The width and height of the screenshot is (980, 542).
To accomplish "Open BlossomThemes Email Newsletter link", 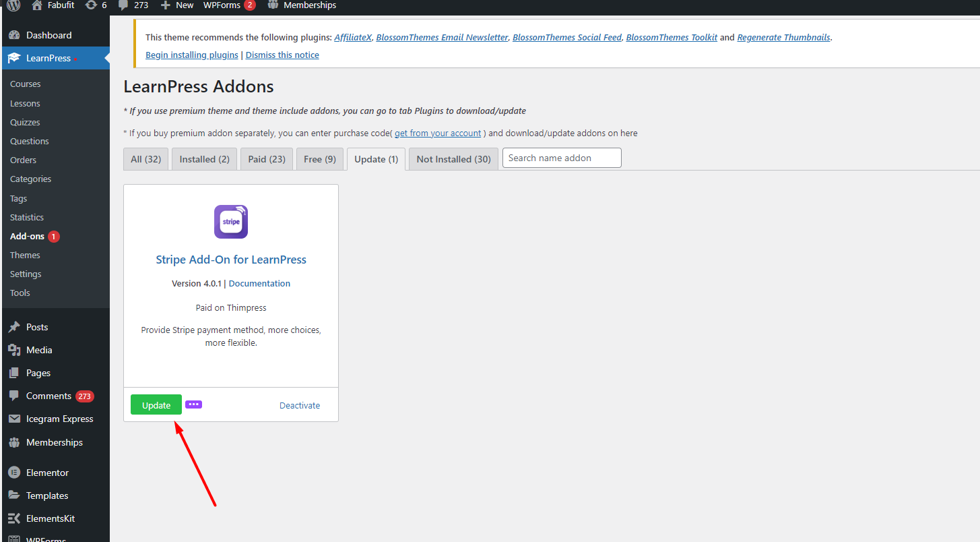I will point(442,38).
